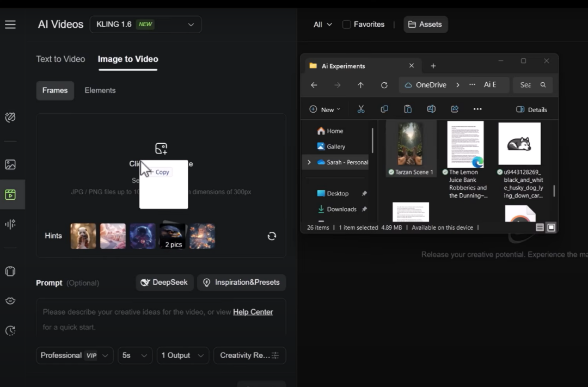Select the Elements tab

click(100, 90)
